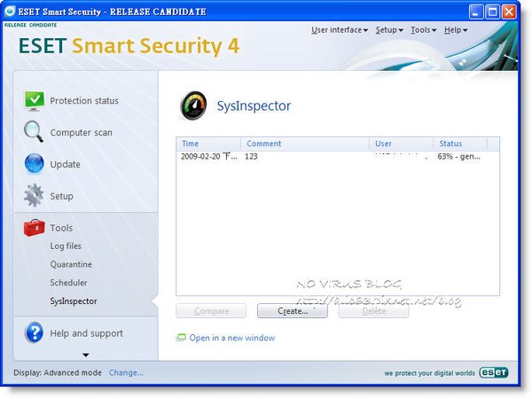
Task: Click the Protection status green checkmark icon
Action: [34, 101]
